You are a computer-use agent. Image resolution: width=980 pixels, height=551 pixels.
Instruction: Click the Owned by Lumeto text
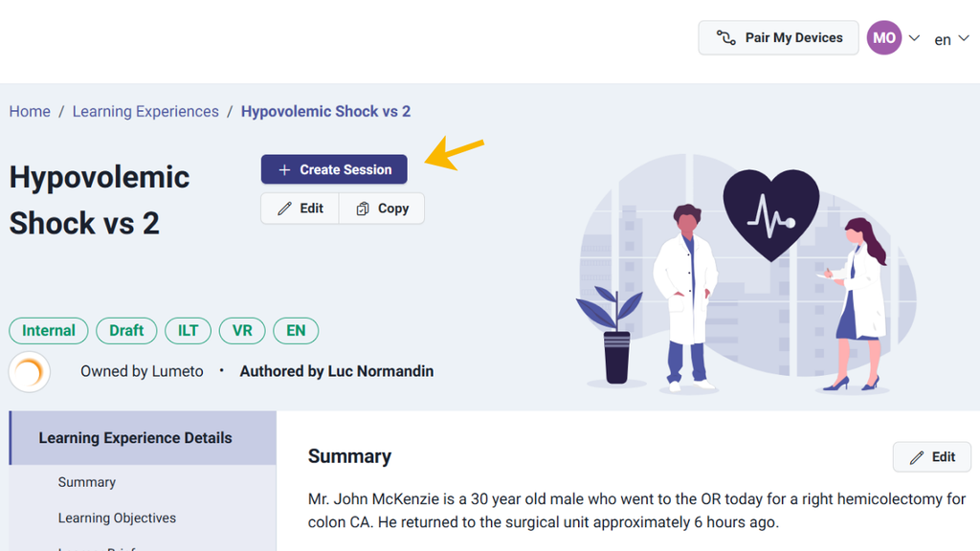pyautogui.click(x=142, y=371)
